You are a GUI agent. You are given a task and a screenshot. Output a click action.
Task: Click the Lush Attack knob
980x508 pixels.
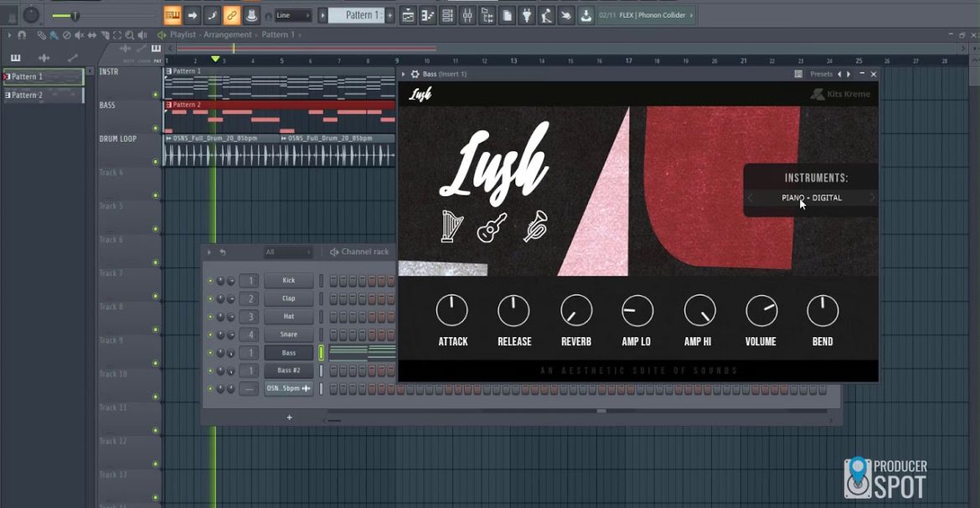pos(451,310)
